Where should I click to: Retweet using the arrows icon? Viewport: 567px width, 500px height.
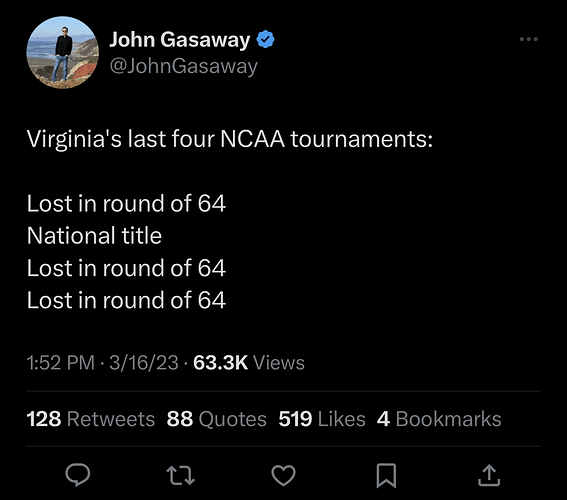(x=180, y=475)
